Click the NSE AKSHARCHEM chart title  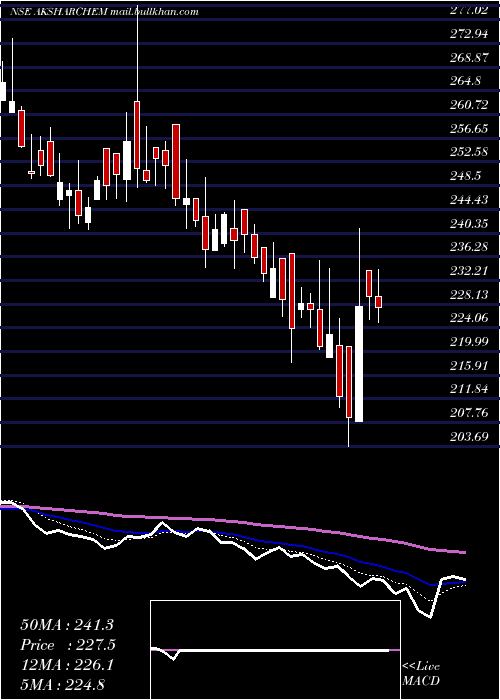104,12
